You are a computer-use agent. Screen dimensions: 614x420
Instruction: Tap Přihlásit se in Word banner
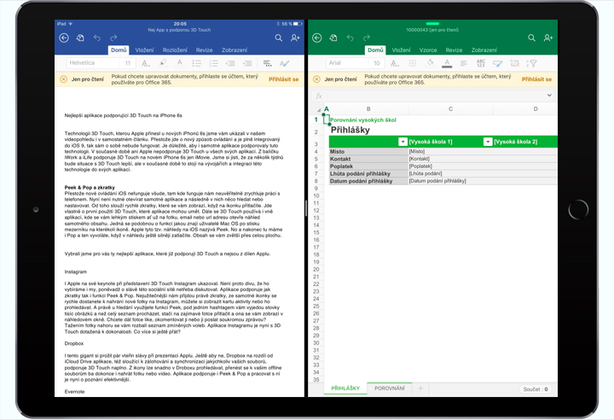284,79
